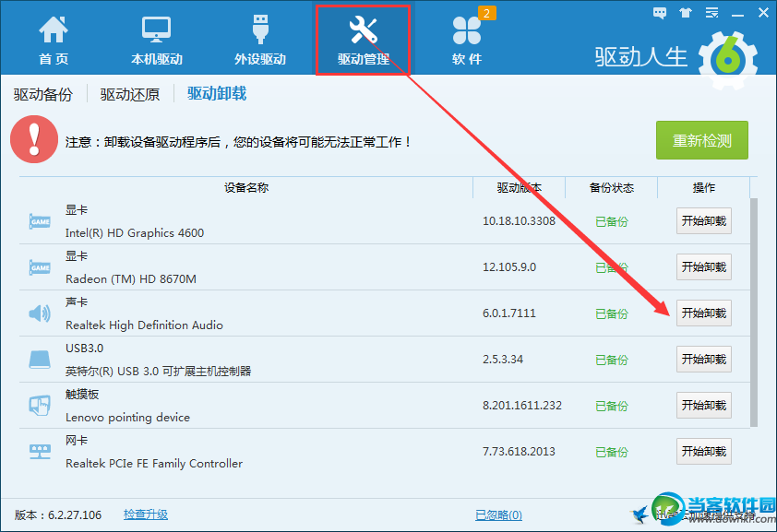
Task: Uninstall Realtek PCIe FE controller driver
Action: point(704,451)
